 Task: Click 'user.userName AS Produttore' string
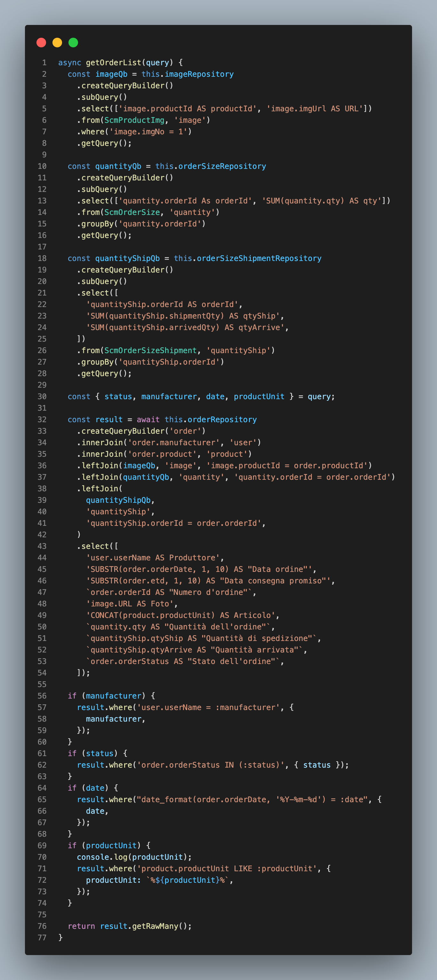(153, 558)
